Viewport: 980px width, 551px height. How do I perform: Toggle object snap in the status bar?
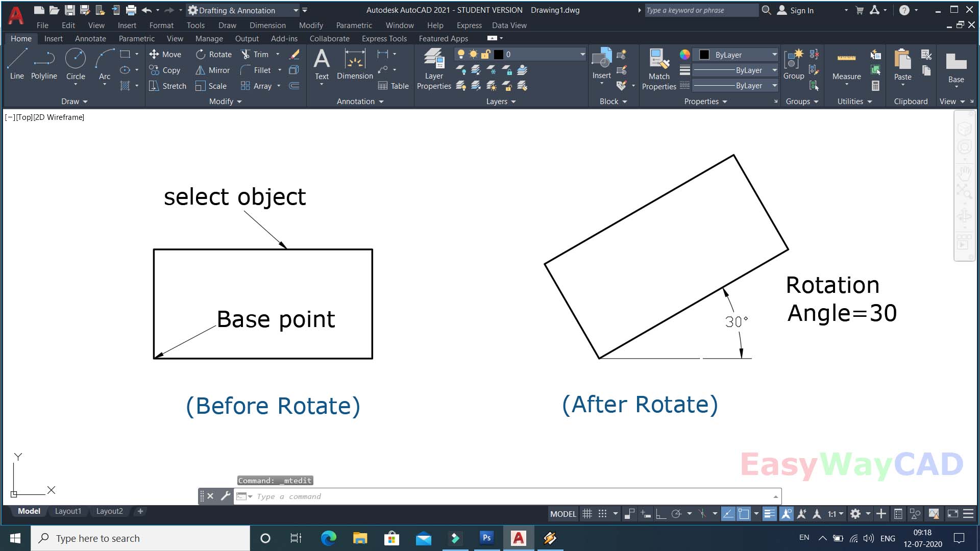click(x=743, y=514)
